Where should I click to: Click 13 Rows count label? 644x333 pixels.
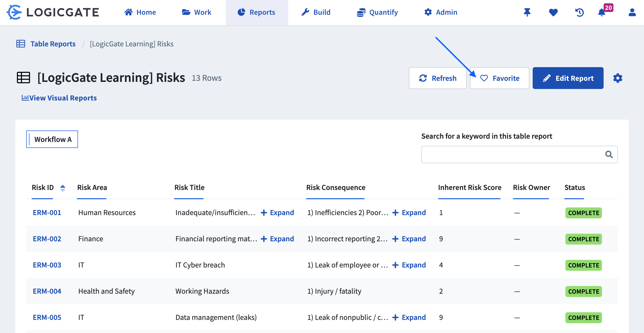click(x=207, y=78)
